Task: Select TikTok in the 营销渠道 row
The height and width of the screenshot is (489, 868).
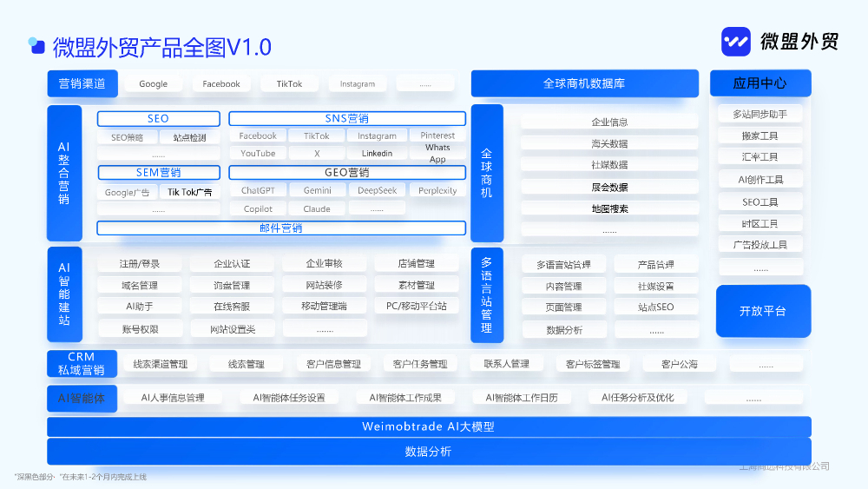Action: click(x=290, y=84)
